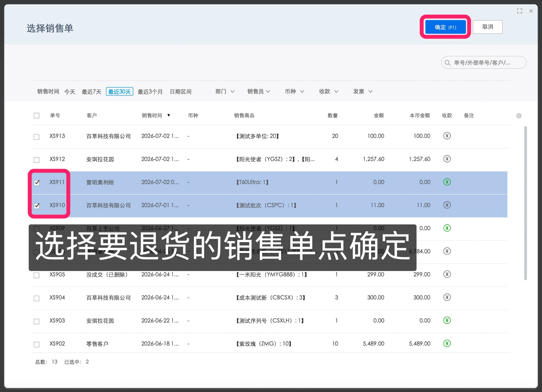Click the green paid icon for XS902
542x392 pixels.
(x=447, y=343)
